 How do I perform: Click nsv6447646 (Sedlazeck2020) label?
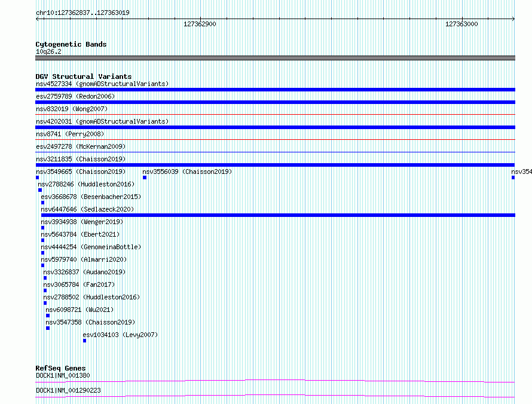pyautogui.click(x=87, y=209)
